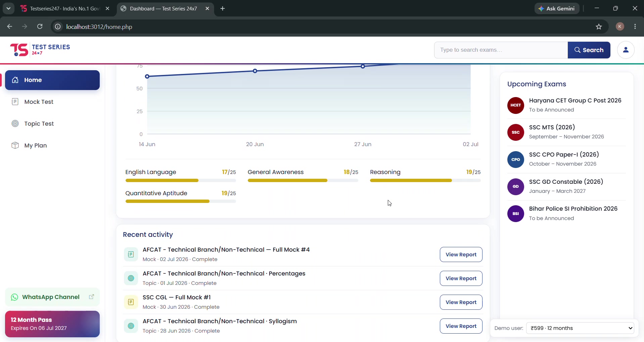Image resolution: width=644 pixels, height=342 pixels.
Task: View Report for AFCAT Syllogism
Action: click(461, 326)
